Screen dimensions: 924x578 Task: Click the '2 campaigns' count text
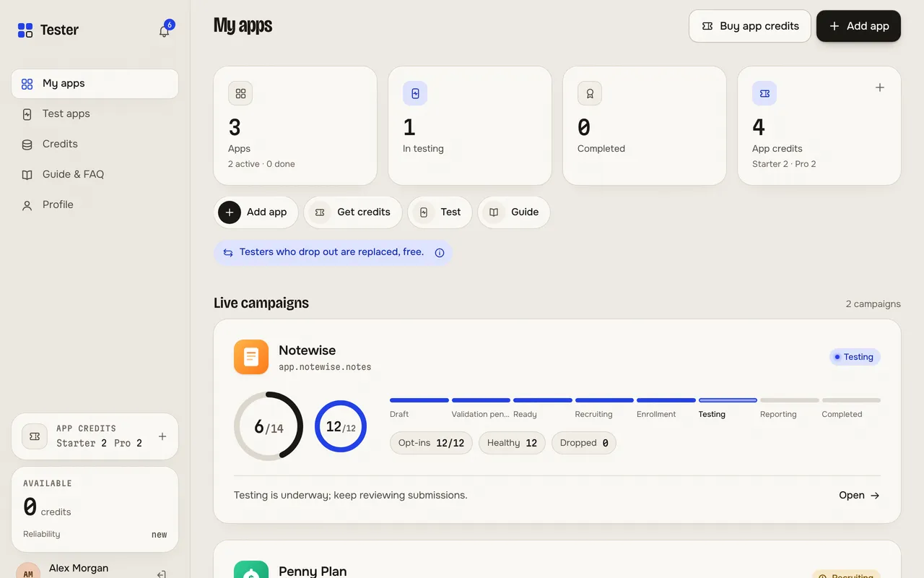point(873,304)
